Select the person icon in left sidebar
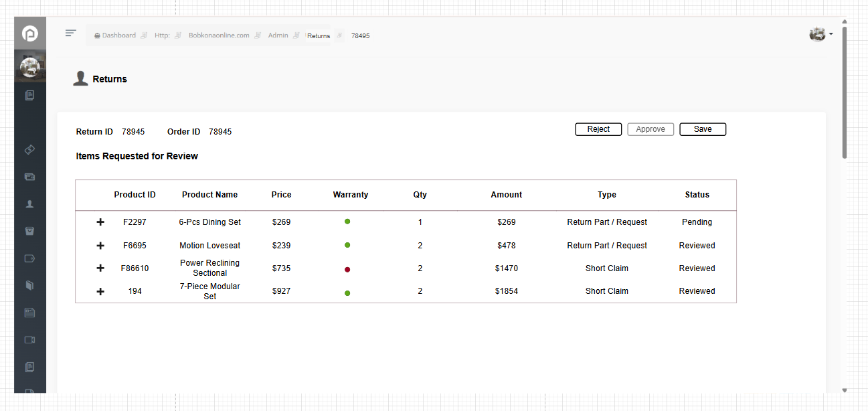Image resolution: width=868 pixels, height=411 pixels. point(29,204)
